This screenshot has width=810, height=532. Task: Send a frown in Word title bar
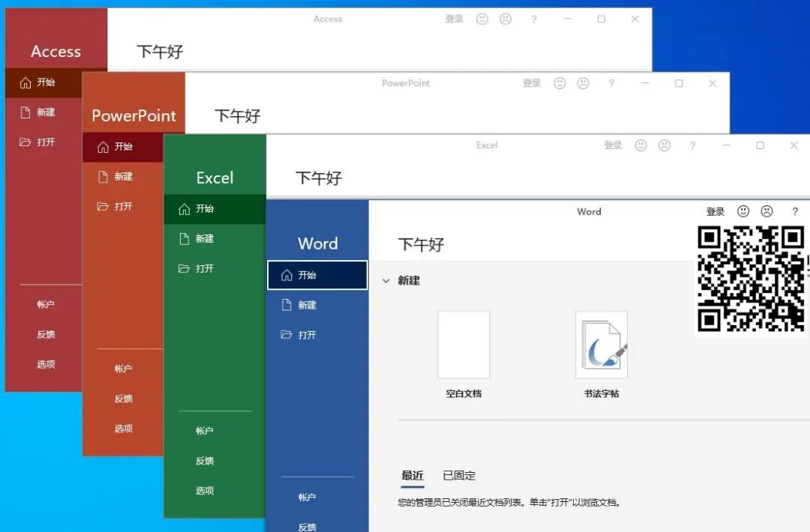pos(767,211)
